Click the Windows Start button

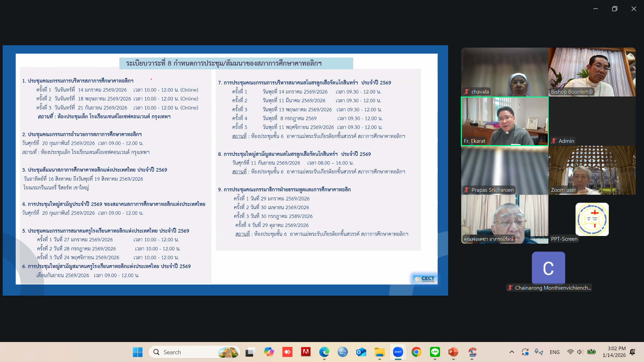coord(138,352)
